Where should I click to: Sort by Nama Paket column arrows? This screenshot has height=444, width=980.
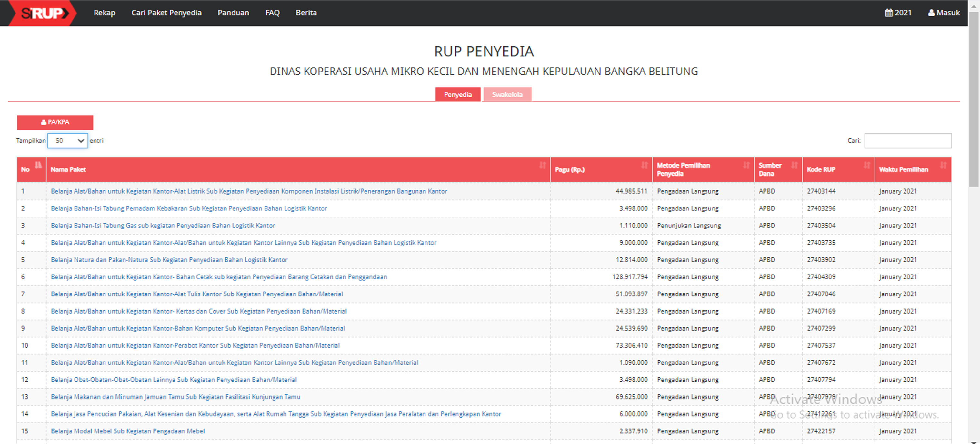click(543, 165)
